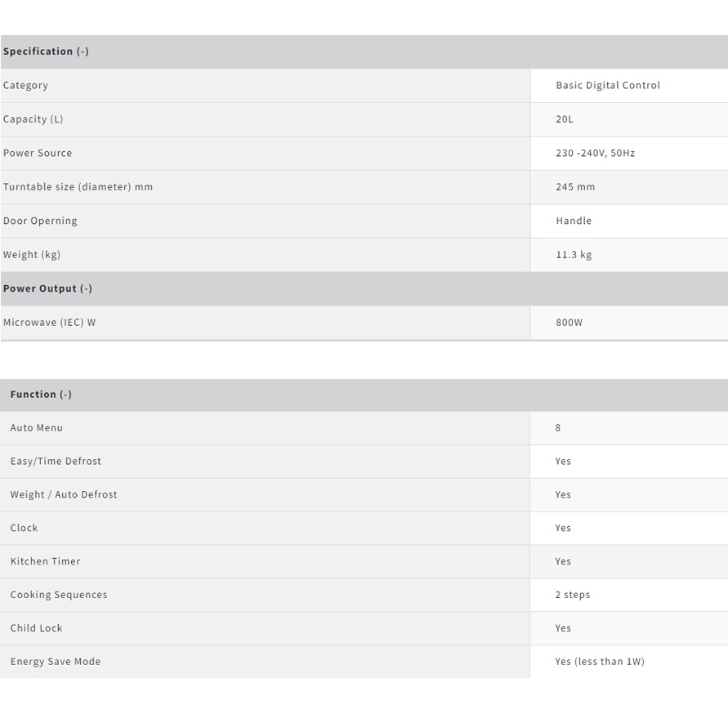Click the 2 steps cooking sequences value
This screenshot has width=728, height=728.
(x=572, y=595)
